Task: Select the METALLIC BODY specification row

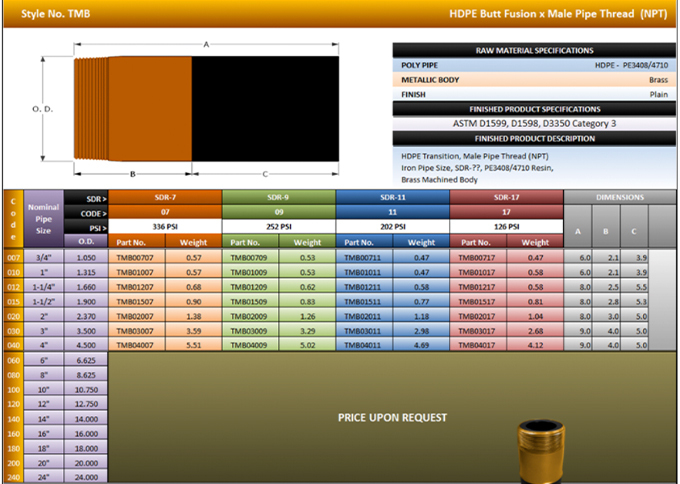Action: 534,79
